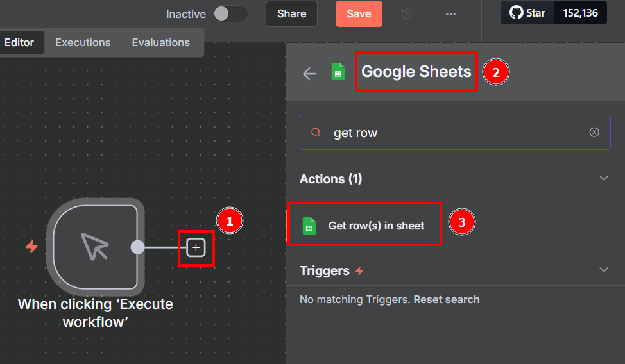Image resolution: width=625 pixels, height=364 pixels.
Task: Open the 152,136 star count
Action: pyautogui.click(x=580, y=13)
